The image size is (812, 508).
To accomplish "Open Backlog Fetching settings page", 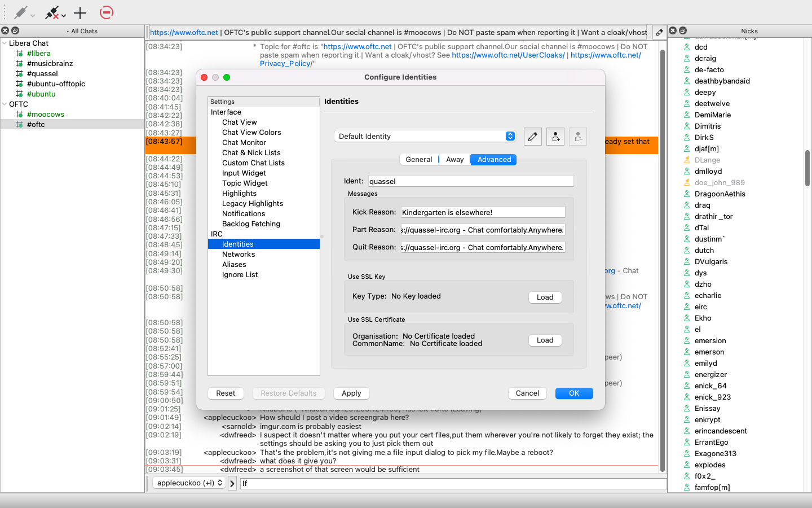I will tap(251, 224).
